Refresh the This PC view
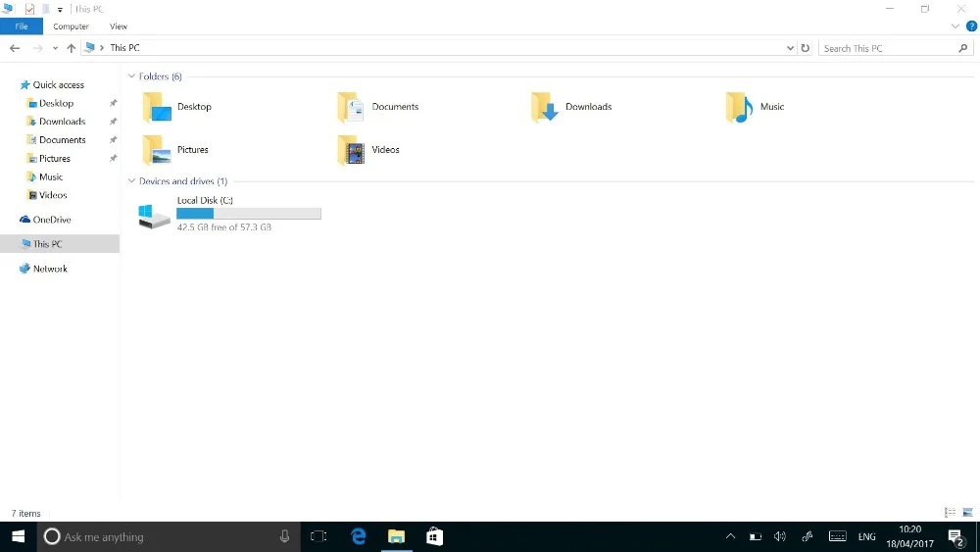Image resolution: width=980 pixels, height=552 pixels. click(x=805, y=48)
